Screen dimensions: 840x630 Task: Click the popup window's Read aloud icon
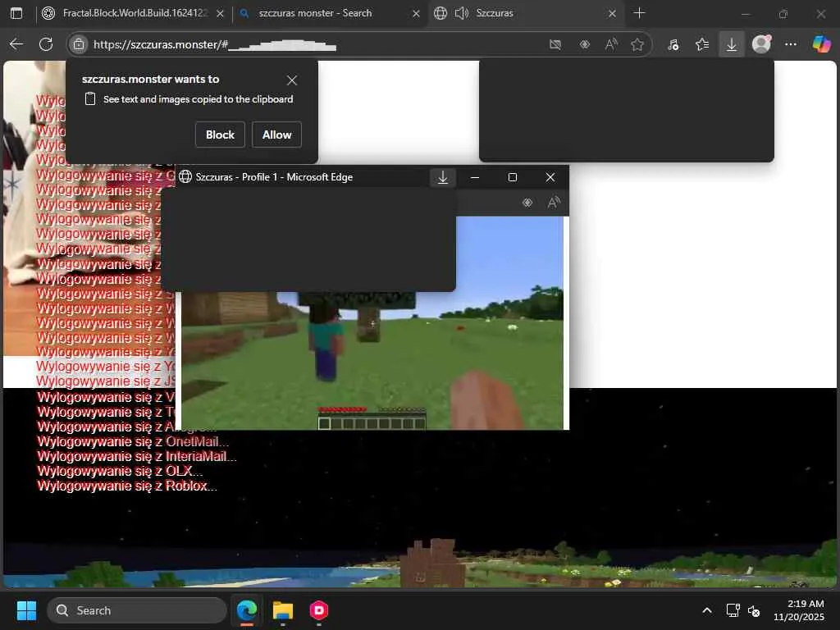(554, 203)
